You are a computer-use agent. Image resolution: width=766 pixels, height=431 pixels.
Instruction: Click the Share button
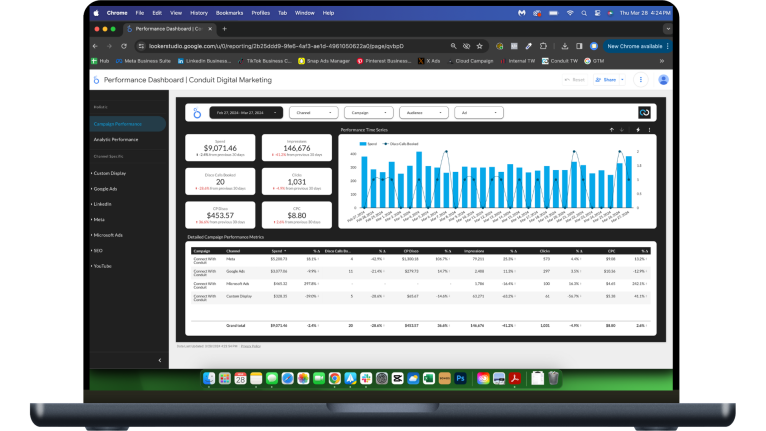click(x=607, y=79)
